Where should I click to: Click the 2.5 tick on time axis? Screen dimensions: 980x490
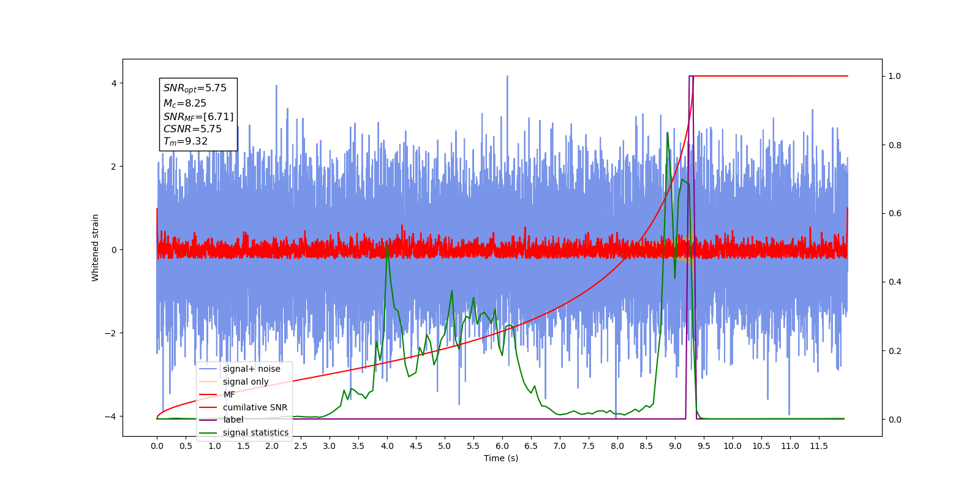pos(301,446)
